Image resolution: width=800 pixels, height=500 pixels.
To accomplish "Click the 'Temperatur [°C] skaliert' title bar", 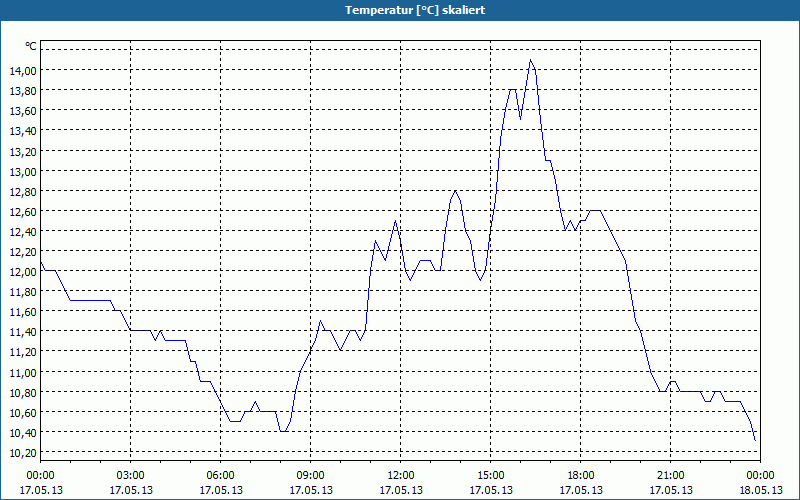I will click(x=400, y=10).
